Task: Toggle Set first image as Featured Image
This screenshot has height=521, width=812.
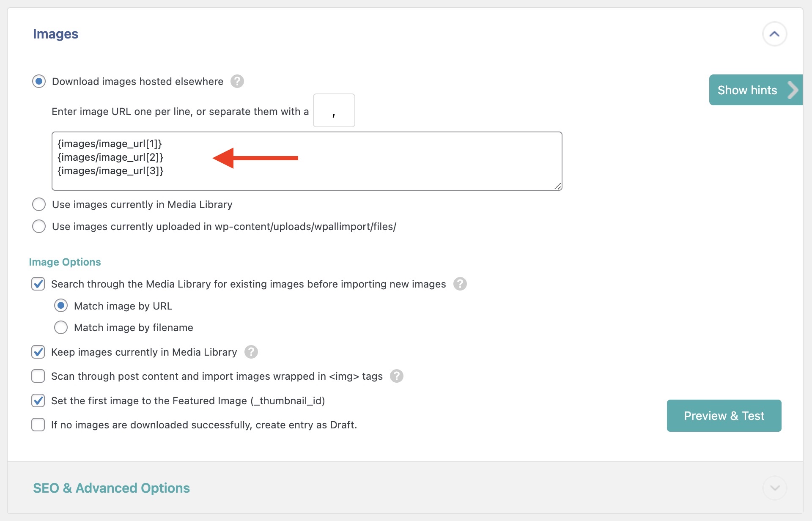Action: (x=38, y=400)
